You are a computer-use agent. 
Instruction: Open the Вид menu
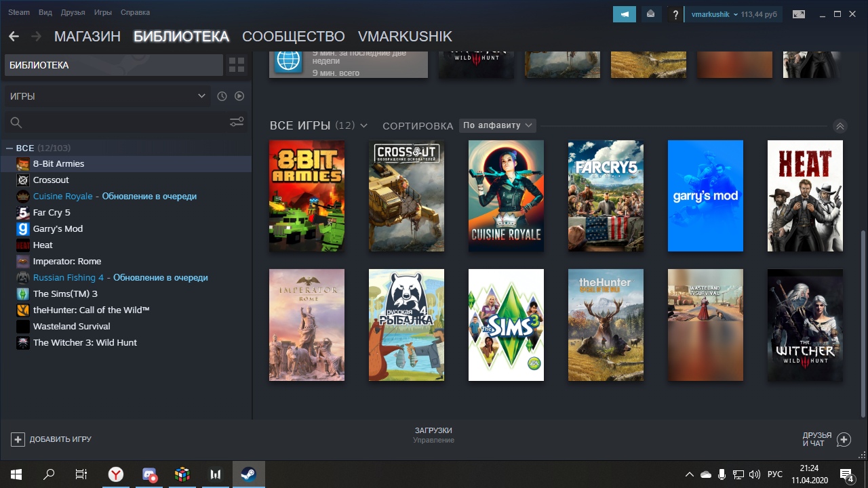click(x=45, y=12)
